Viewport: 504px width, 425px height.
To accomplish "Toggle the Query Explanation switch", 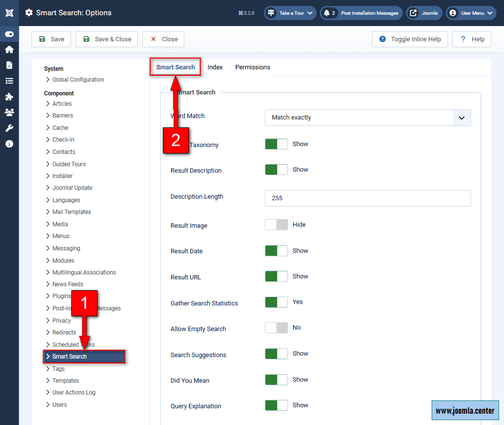I will pyautogui.click(x=276, y=405).
